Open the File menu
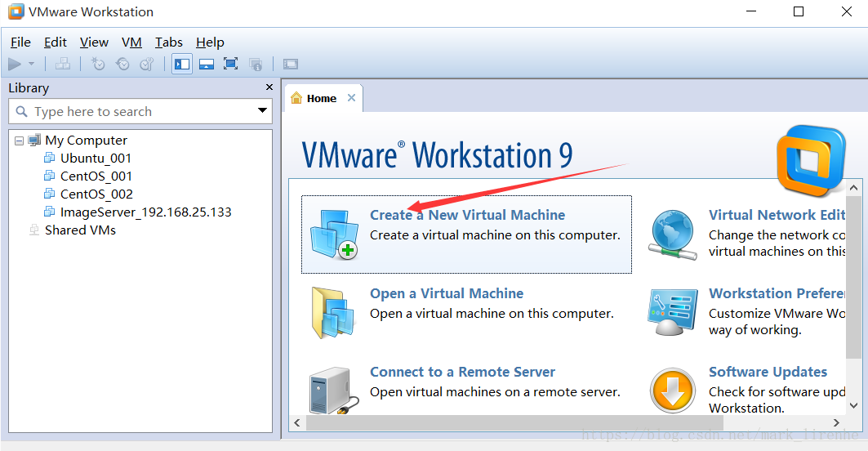Viewport: 868px width, 451px height. (20, 42)
